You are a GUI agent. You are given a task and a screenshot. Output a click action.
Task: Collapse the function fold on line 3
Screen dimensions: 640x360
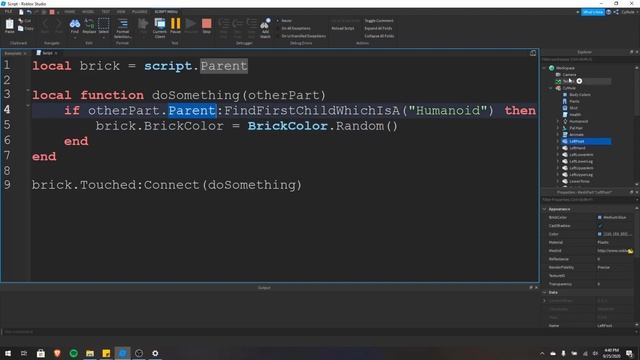point(28,90)
